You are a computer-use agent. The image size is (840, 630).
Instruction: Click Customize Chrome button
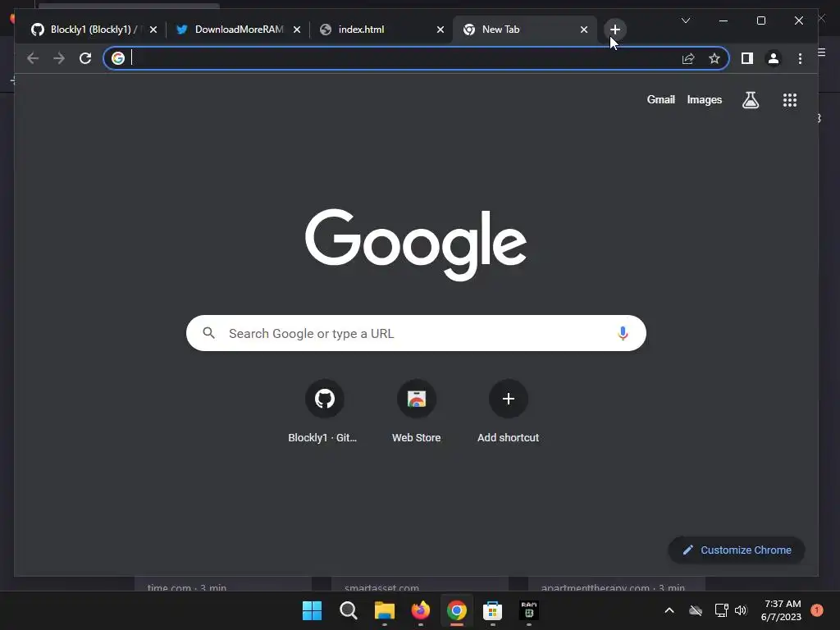[x=737, y=550]
